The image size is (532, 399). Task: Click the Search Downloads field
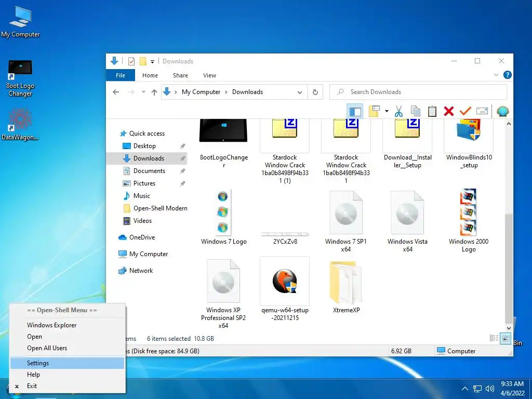418,92
